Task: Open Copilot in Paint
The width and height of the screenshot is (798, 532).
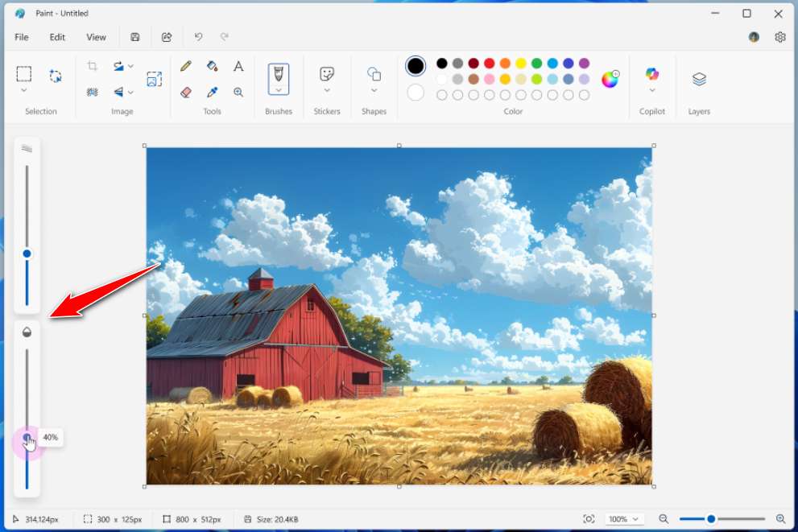Action: pos(652,79)
